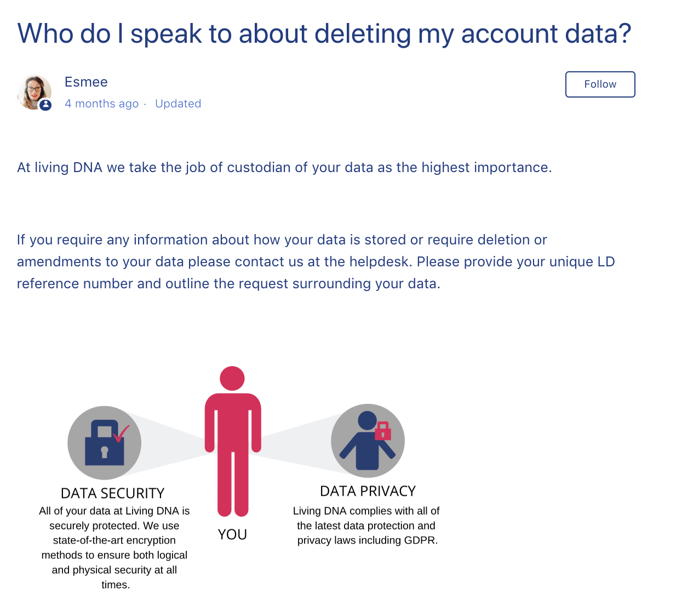Screen dimensions: 676x616
Task: Click the article title heading
Action: tap(324, 33)
